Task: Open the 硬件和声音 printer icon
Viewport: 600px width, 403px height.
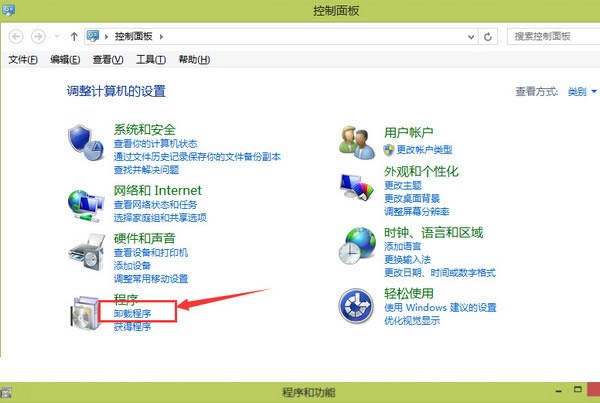Action: tap(87, 252)
